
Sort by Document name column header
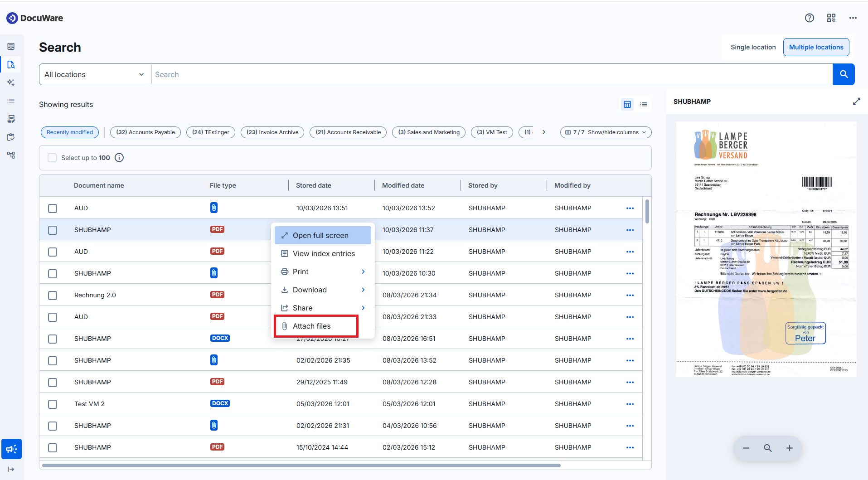coord(99,185)
